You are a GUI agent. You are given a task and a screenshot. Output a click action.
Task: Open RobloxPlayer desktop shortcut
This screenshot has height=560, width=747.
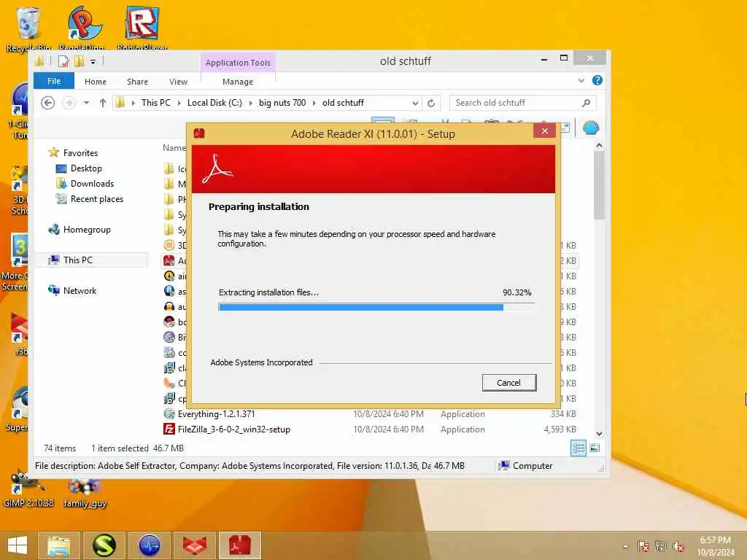[x=142, y=28]
